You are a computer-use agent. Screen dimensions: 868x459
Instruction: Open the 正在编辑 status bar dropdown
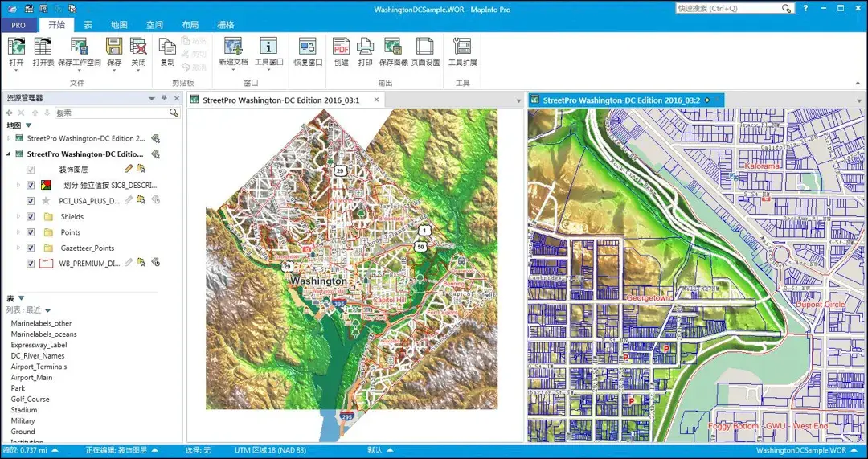(155, 451)
